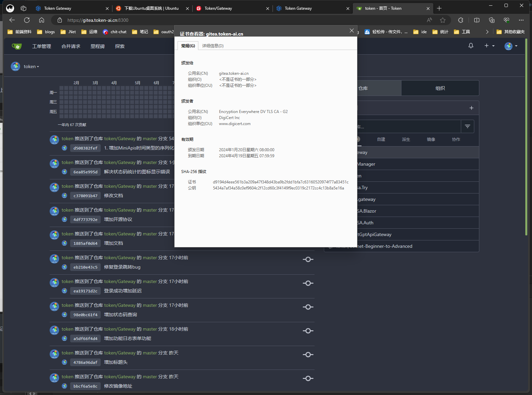Screen dimensions: 532x395
Task: Open browser extensions puzzle icon
Action: coord(461,20)
